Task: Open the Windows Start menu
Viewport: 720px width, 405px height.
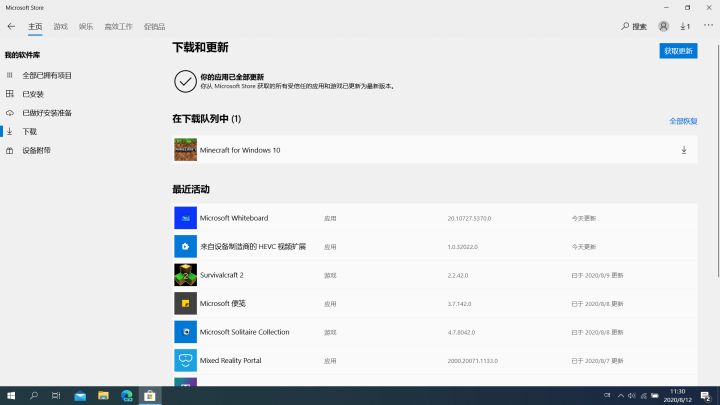Action: point(11,396)
